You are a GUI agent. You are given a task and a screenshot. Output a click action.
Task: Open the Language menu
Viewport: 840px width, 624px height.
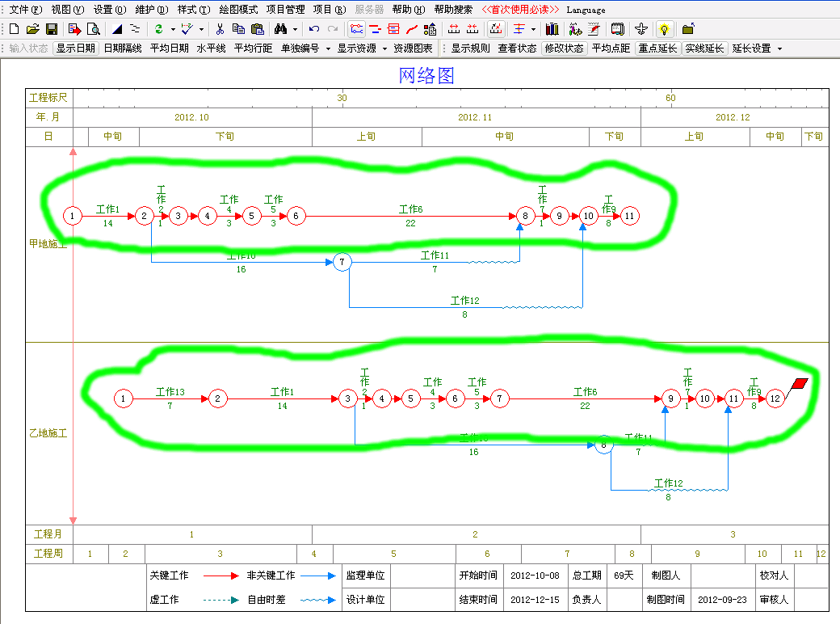586,10
